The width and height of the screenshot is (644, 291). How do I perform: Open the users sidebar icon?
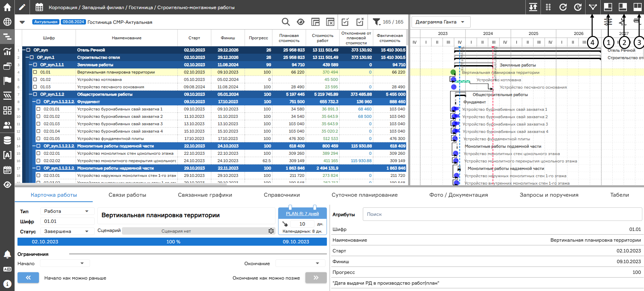7,125
